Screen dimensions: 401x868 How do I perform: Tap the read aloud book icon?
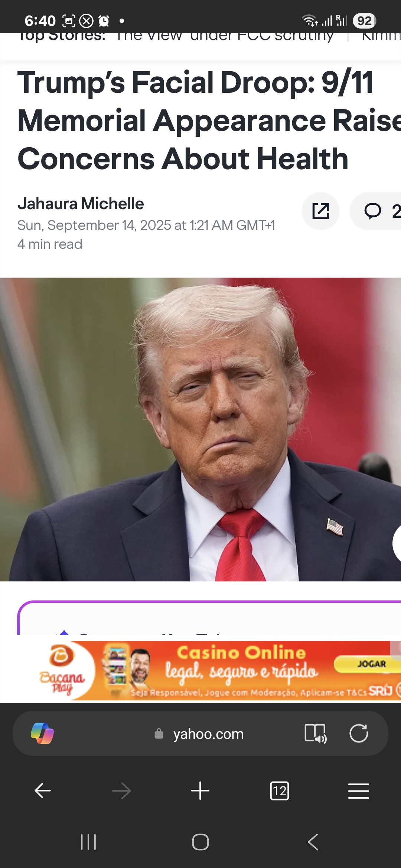(x=315, y=733)
